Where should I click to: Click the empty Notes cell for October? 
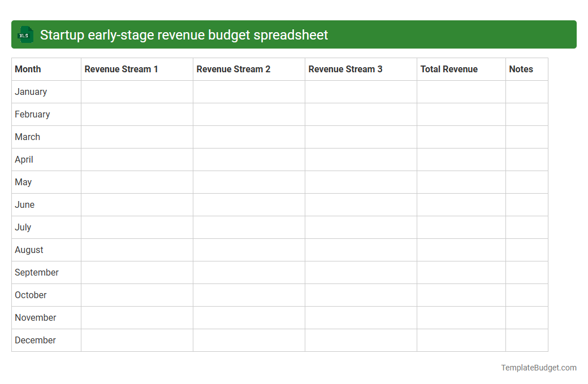click(526, 295)
